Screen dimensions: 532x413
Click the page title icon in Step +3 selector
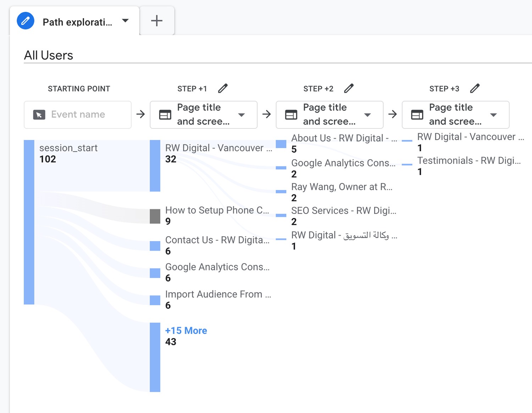click(417, 115)
